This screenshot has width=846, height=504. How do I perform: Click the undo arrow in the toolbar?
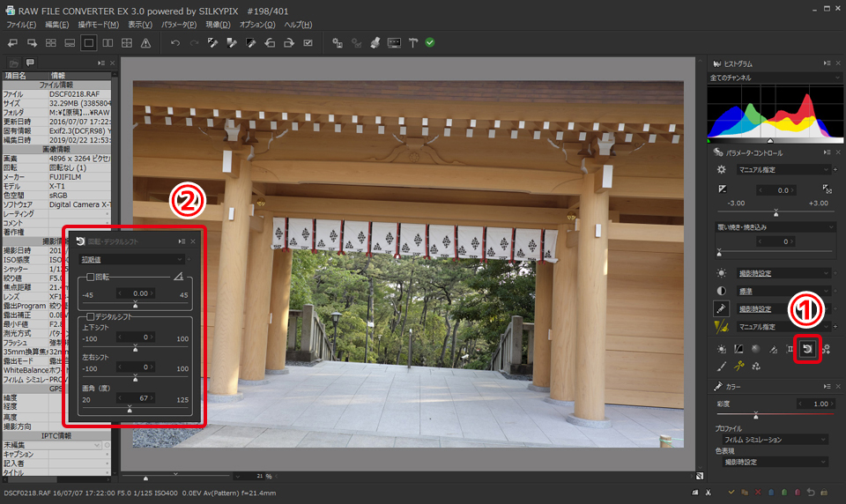point(175,42)
